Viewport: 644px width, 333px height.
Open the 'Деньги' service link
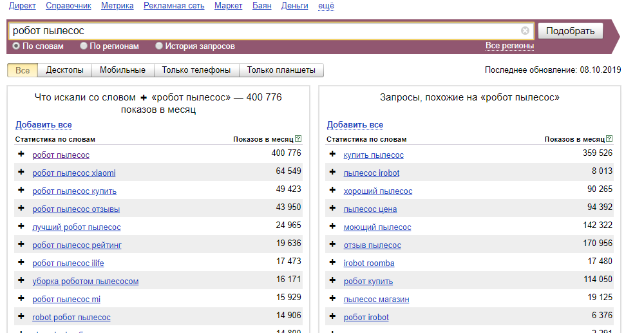pyautogui.click(x=295, y=6)
